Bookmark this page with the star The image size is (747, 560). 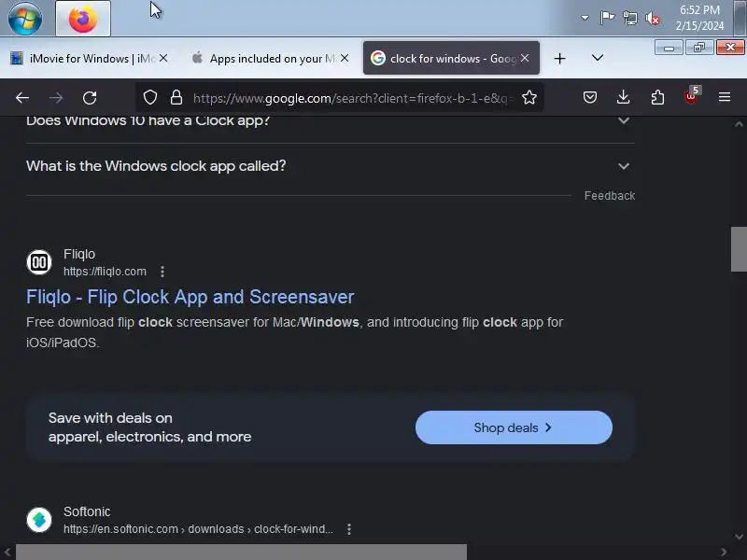(x=529, y=98)
